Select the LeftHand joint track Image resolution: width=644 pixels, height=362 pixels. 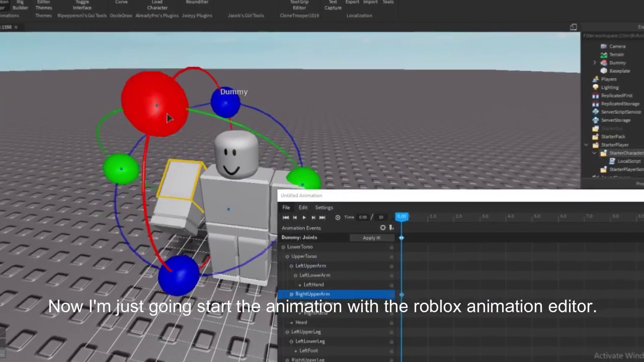[313, 285]
